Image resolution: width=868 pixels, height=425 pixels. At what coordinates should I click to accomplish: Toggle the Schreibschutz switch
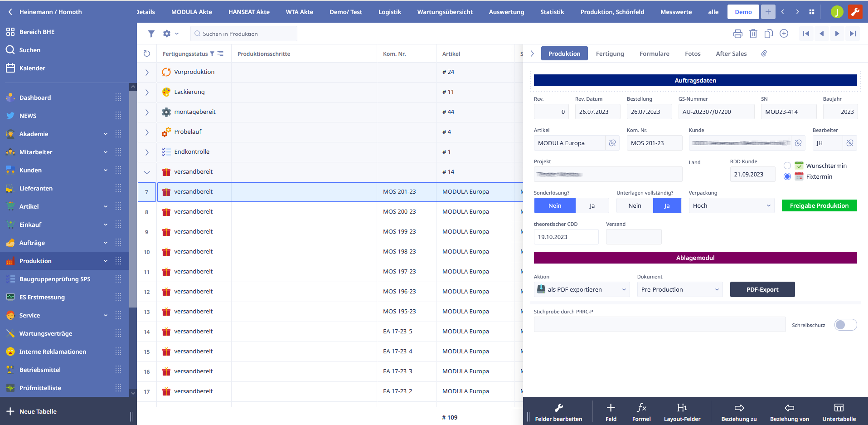845,325
